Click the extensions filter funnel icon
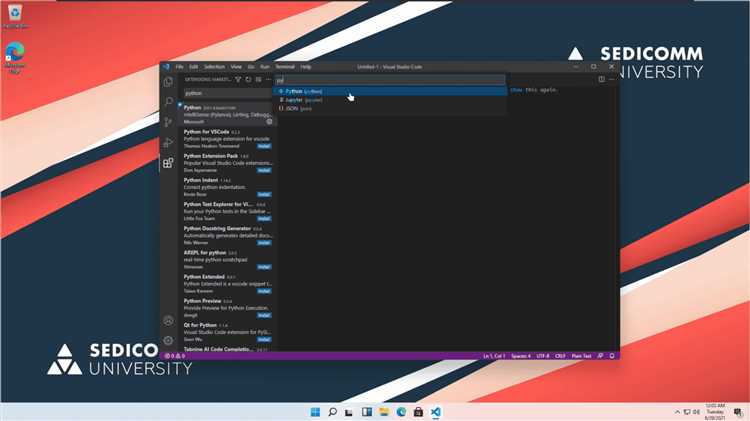The height and width of the screenshot is (421, 750). click(238, 79)
